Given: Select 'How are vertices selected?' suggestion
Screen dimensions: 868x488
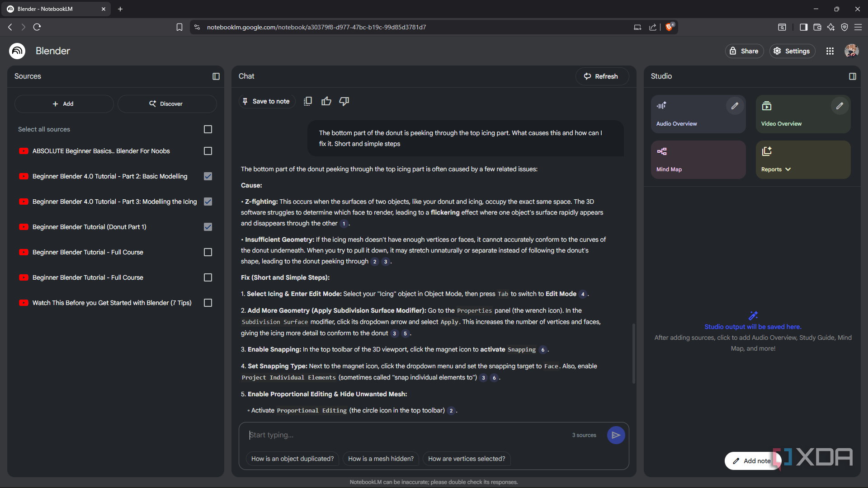Looking at the screenshot, I should [x=467, y=459].
